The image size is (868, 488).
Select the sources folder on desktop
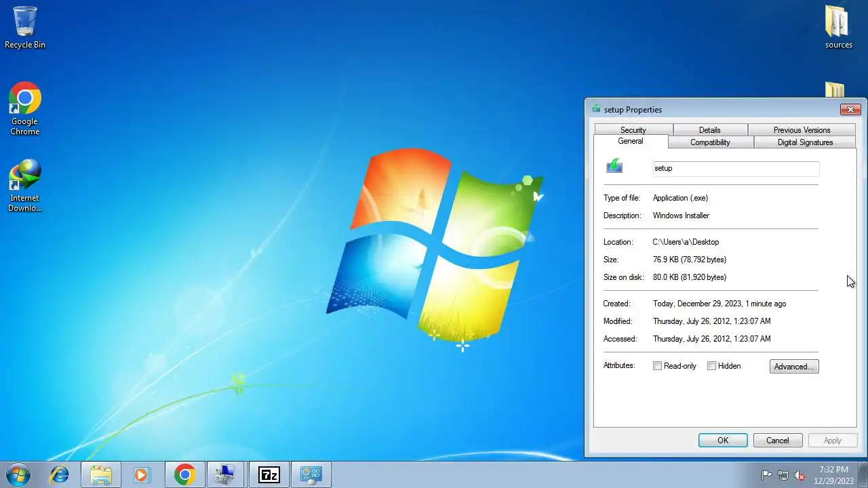tap(838, 27)
